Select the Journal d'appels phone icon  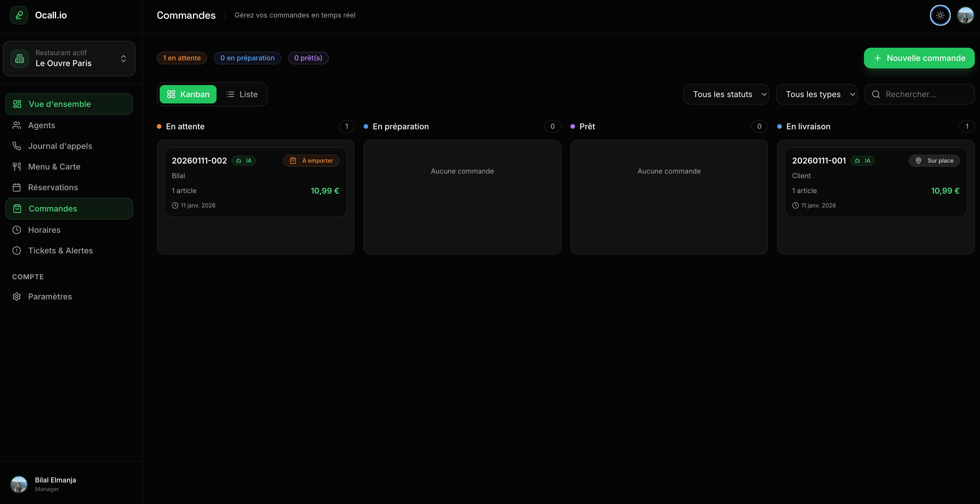pyautogui.click(x=17, y=146)
